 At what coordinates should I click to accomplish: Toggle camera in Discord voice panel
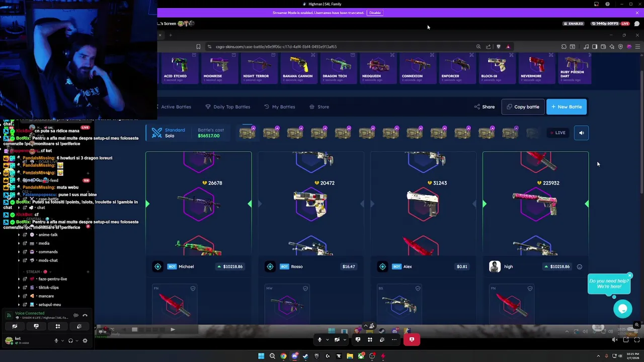(x=15, y=326)
